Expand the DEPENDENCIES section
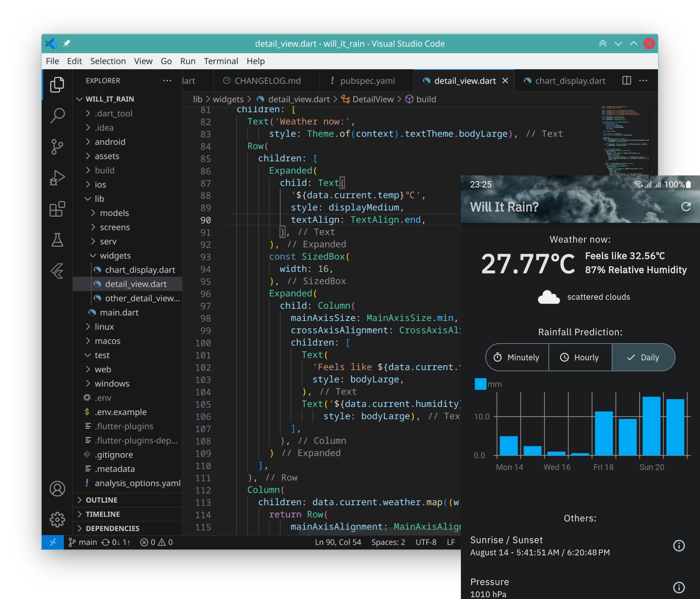This screenshot has height=599, width=700. (128, 528)
